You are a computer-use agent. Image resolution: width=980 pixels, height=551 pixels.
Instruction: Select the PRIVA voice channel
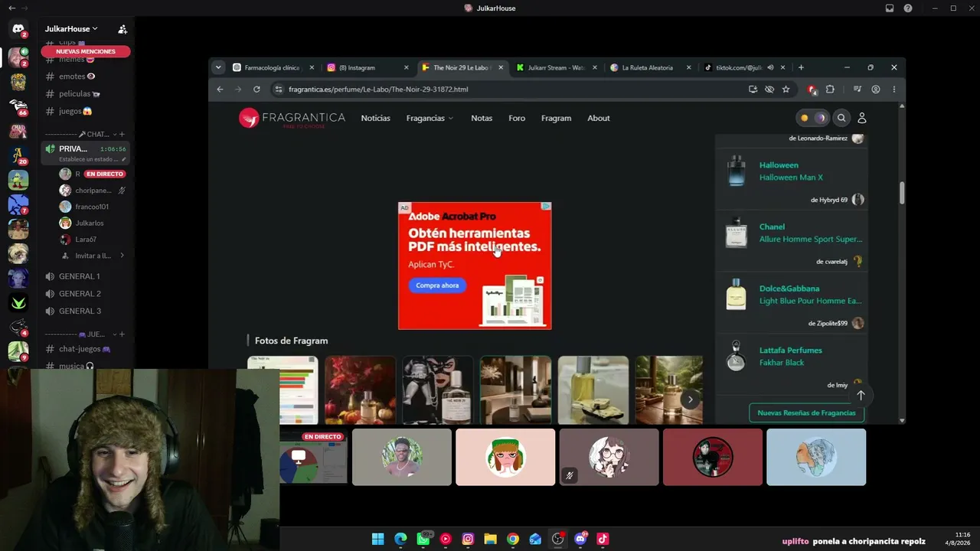(x=85, y=153)
